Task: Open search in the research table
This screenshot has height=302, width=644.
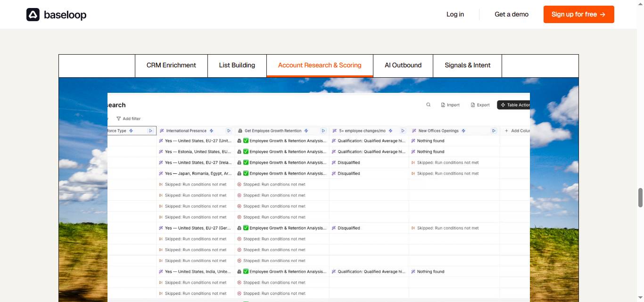Action: click(428, 105)
